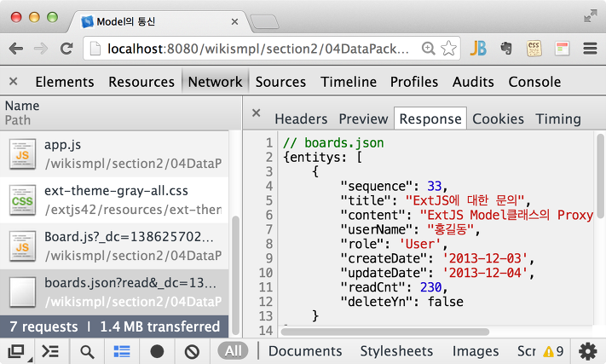Switch to the Elements panel
The height and width of the screenshot is (364, 606).
click(65, 82)
